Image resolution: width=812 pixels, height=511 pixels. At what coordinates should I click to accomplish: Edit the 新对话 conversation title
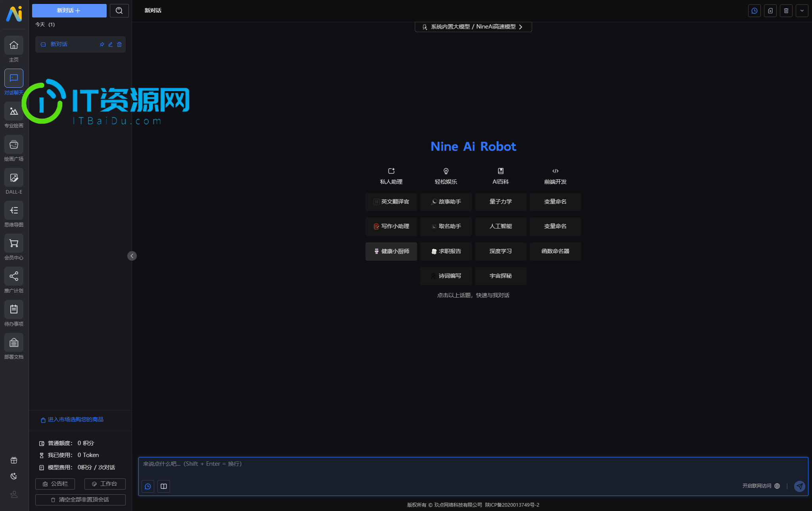(x=111, y=44)
